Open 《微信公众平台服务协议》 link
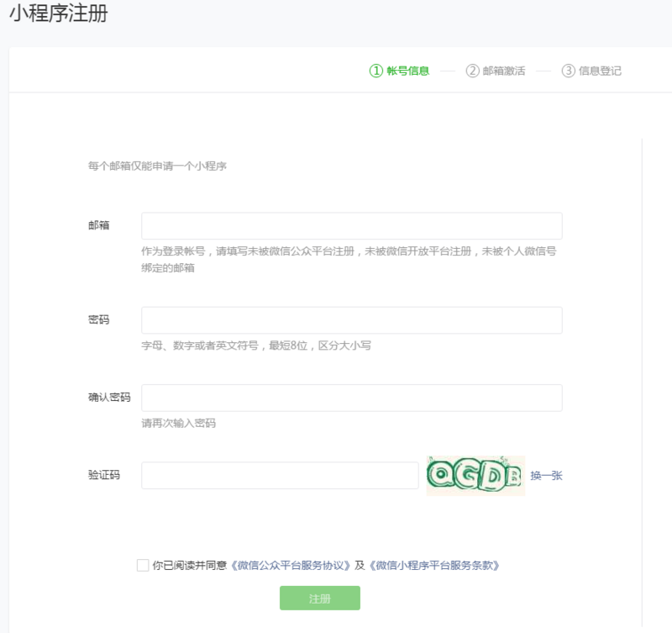Screen dimensions: 672x633 point(291,565)
